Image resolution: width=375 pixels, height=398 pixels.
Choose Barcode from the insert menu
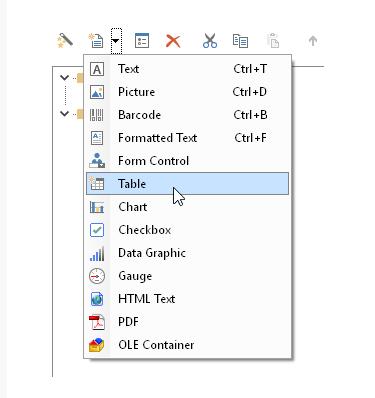[187, 115]
